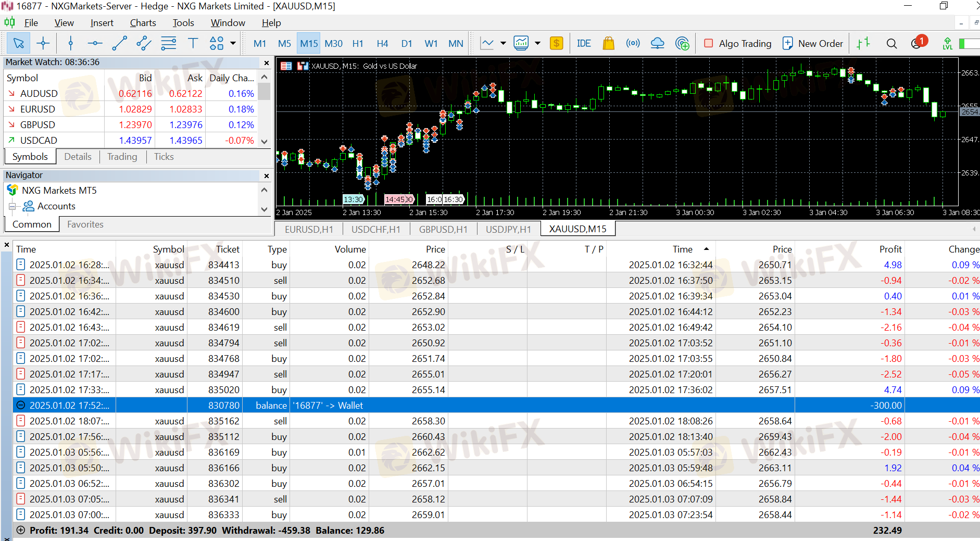The height and width of the screenshot is (541, 980).
Task: Select the text label tool
Action: (193, 43)
